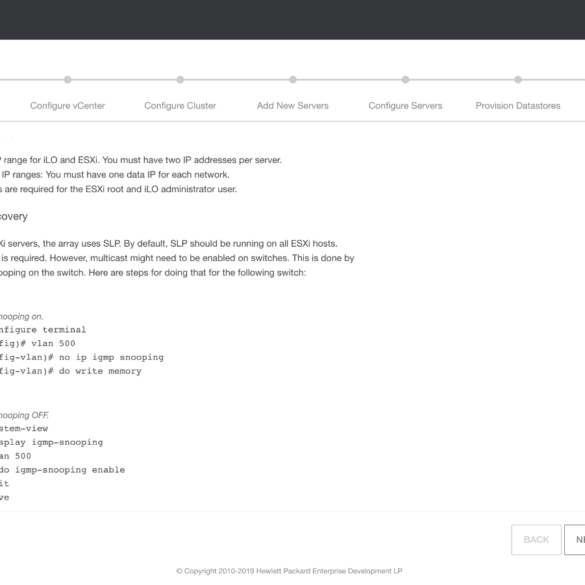Image resolution: width=585 pixels, height=585 pixels.
Task: Click the Hewlett Packard Enterprise copyright text
Action: tap(289, 571)
